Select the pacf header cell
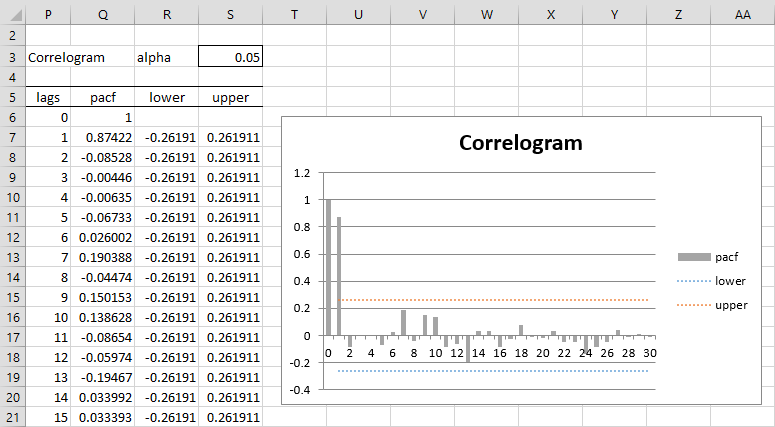 (x=102, y=97)
